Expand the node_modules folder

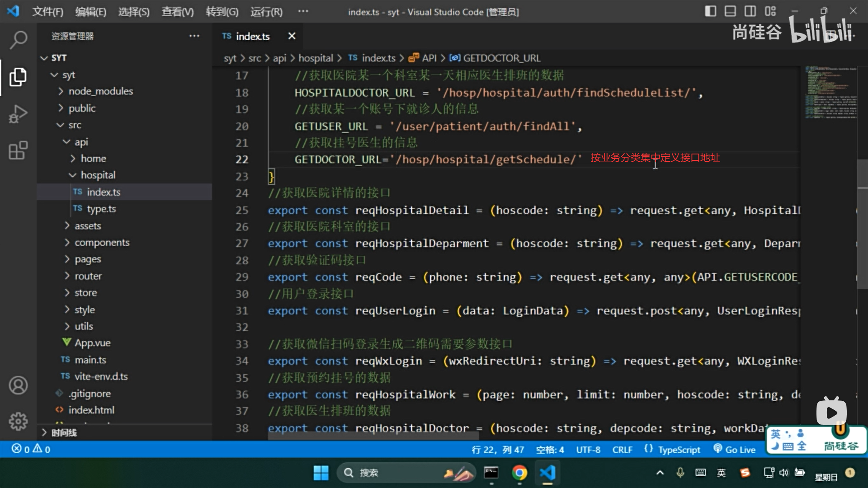click(x=100, y=91)
